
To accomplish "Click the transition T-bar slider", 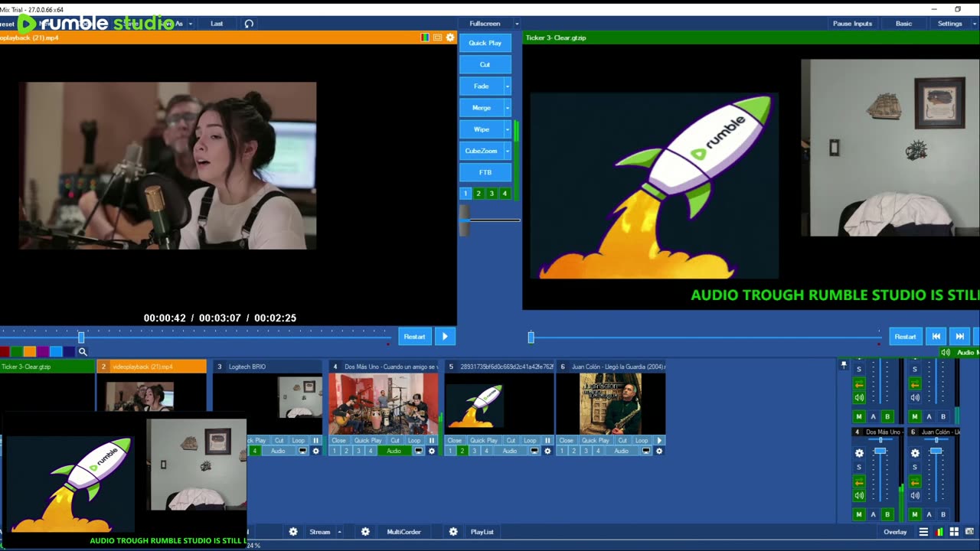I will [x=465, y=220].
